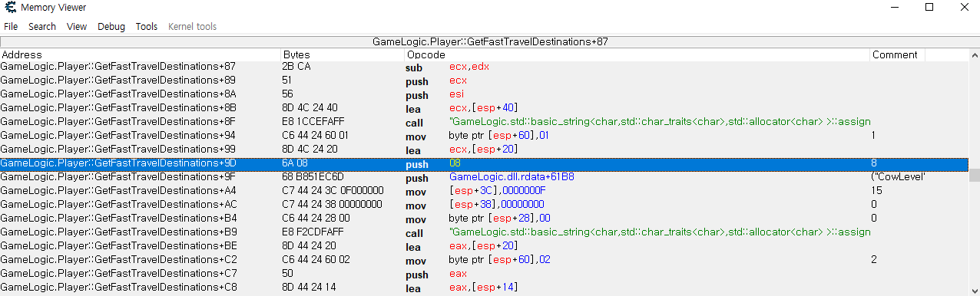Select the GetFastTravelDestinations+87 address row

click(x=484, y=67)
